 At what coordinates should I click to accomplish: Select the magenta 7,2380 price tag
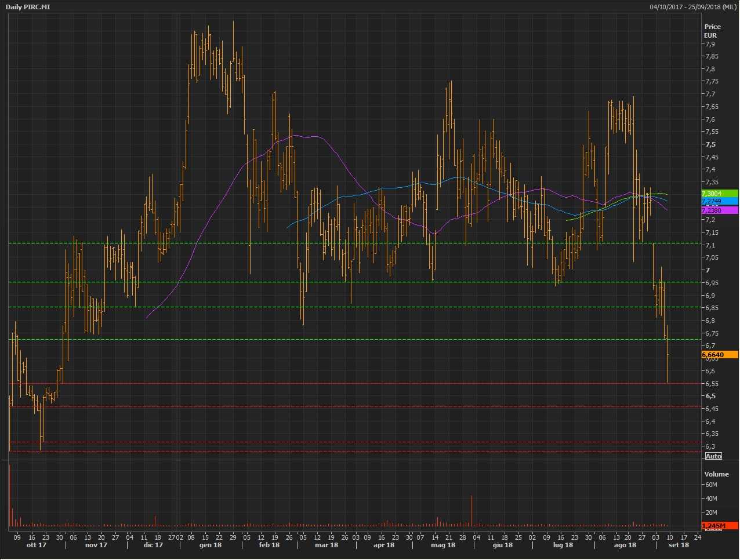tap(719, 210)
